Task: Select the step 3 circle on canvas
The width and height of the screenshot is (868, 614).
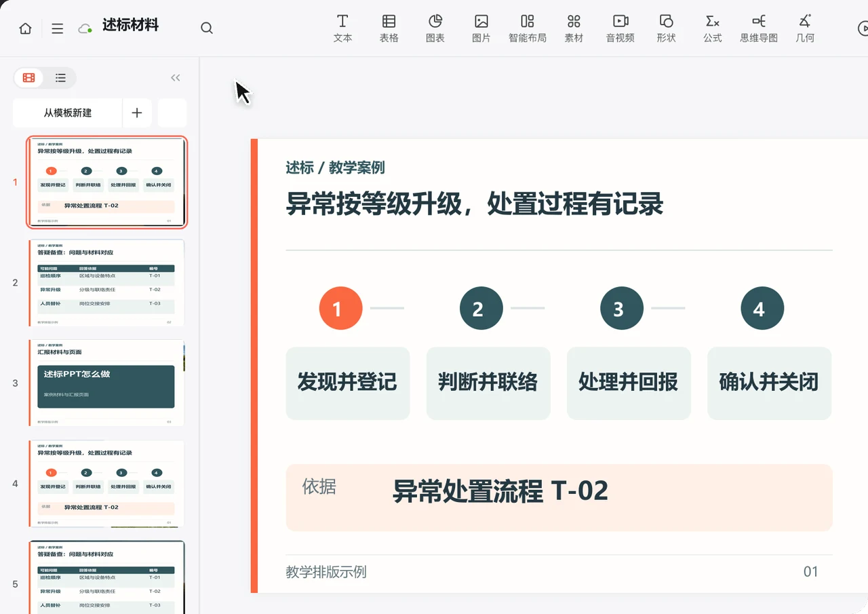Action: tap(622, 309)
